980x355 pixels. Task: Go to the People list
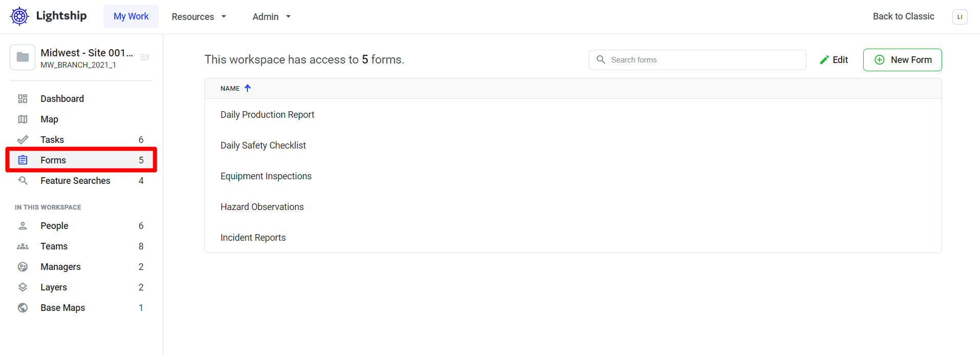coord(54,226)
